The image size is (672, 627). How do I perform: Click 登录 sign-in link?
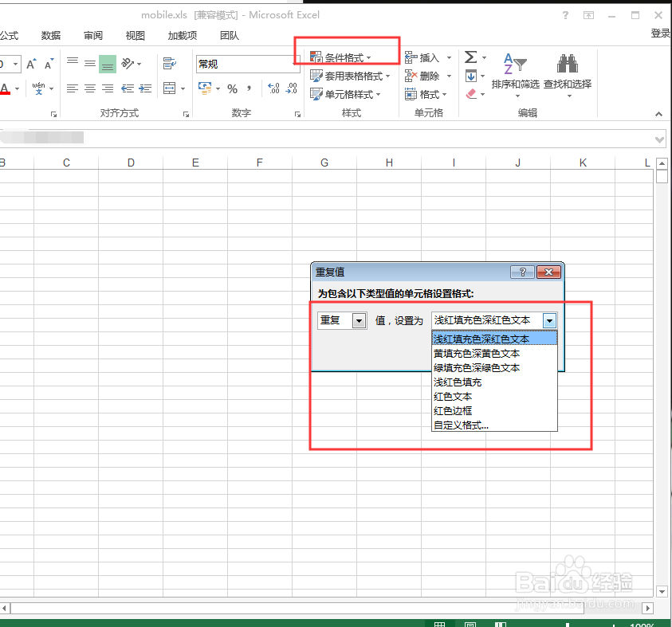[660, 33]
